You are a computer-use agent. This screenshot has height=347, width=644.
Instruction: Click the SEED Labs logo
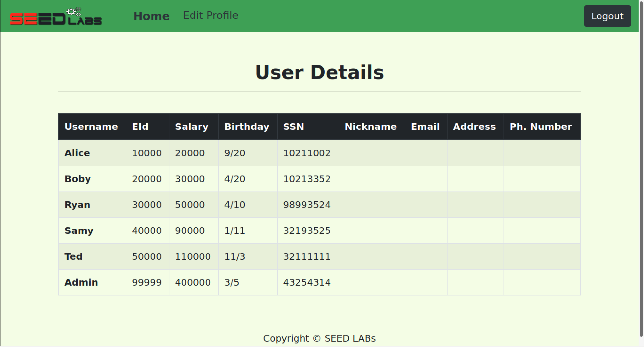[x=56, y=16]
